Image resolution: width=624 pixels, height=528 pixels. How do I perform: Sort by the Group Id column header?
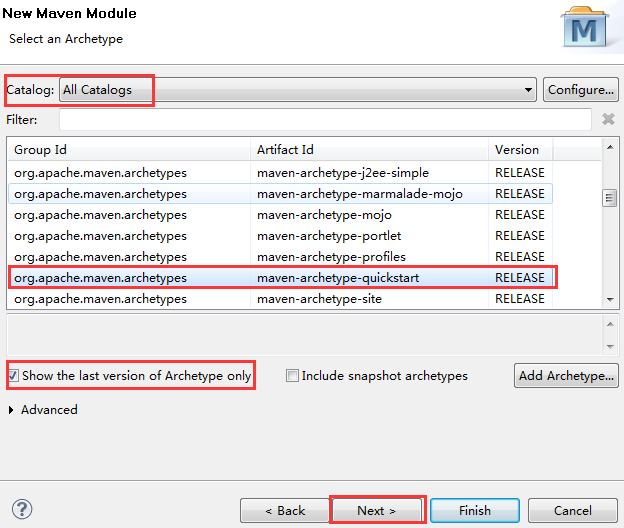[129, 150]
